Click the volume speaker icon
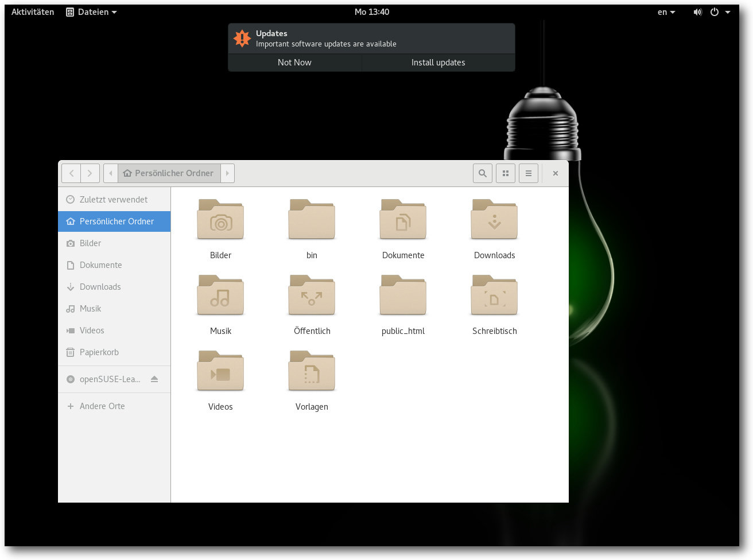 697,12
